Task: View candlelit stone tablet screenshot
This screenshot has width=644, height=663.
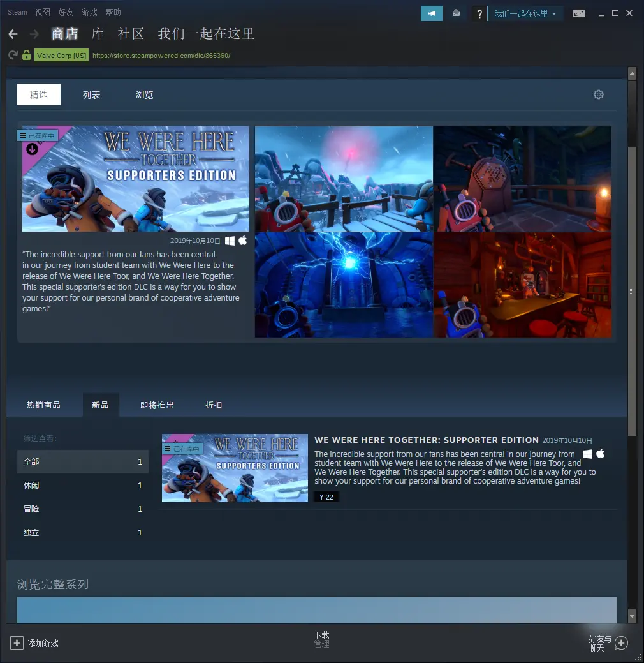Action: [x=523, y=179]
